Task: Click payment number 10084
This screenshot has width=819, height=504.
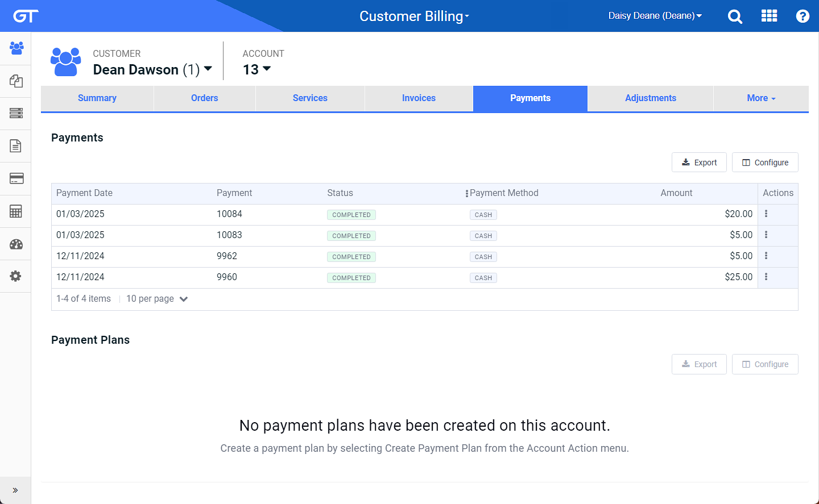Action: [x=229, y=214]
